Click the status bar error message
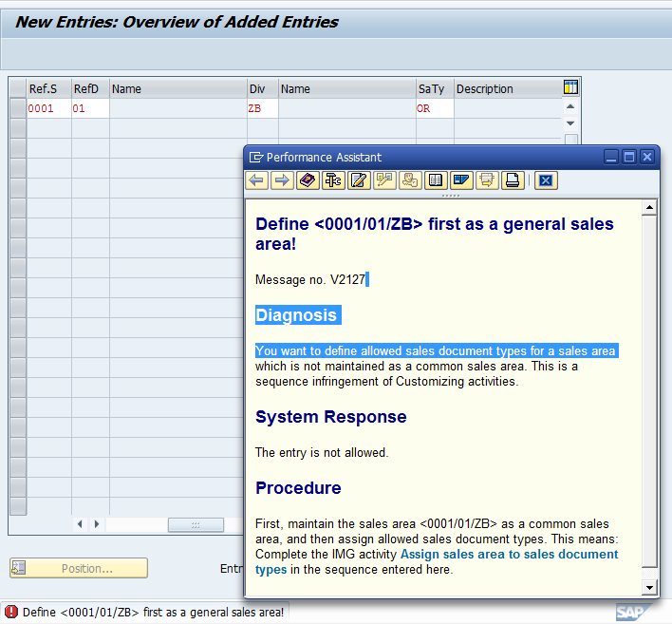The height and width of the screenshot is (624, 672). point(153,612)
